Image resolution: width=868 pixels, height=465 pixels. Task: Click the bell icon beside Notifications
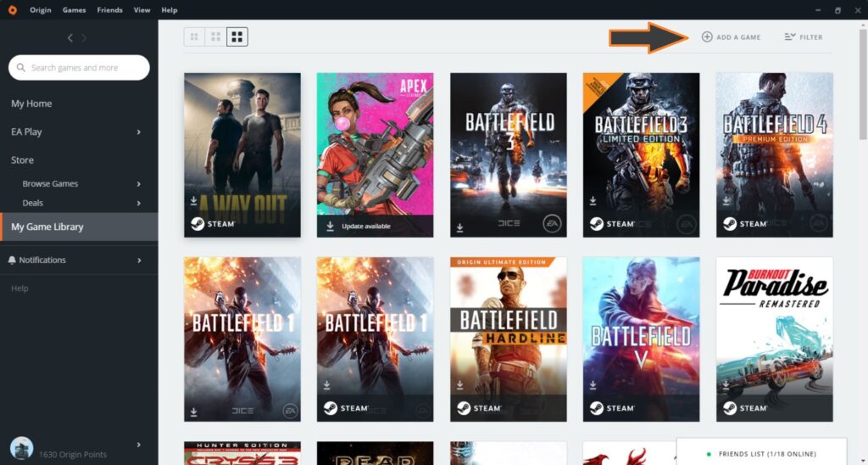tap(13, 260)
